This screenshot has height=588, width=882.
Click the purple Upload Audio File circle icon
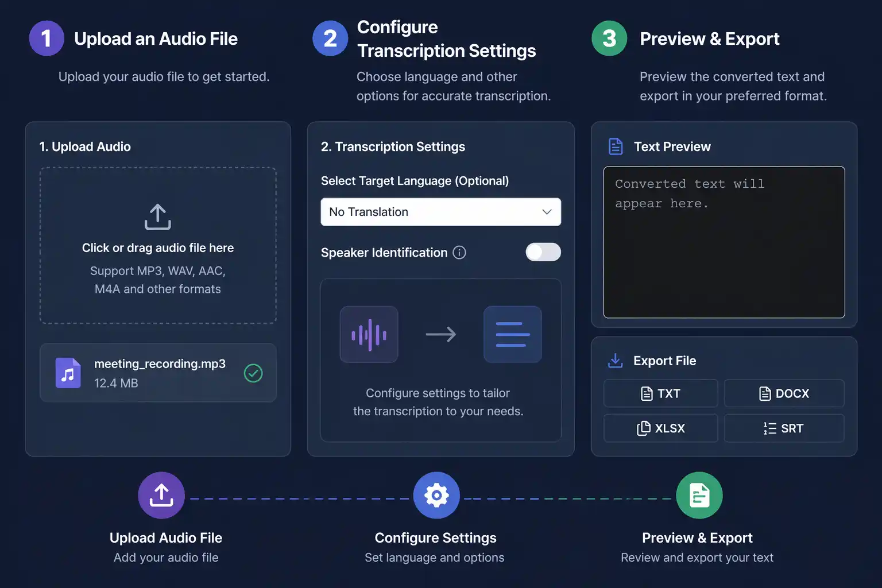[161, 495]
